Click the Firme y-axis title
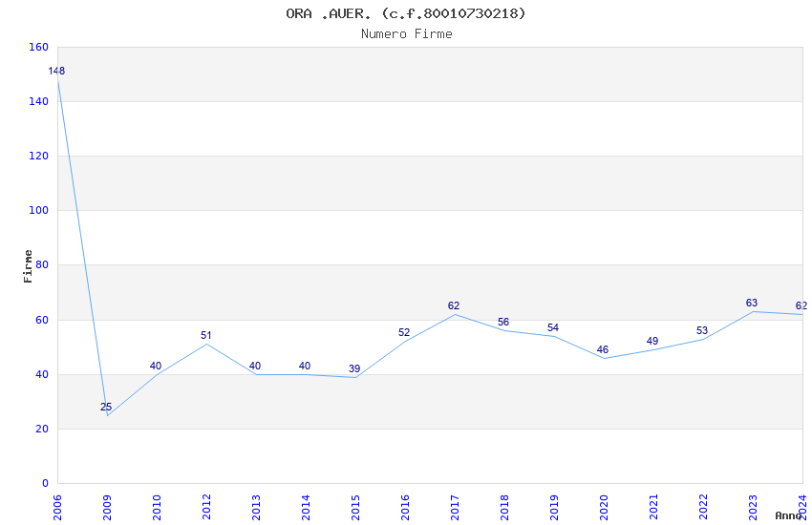 [28, 266]
